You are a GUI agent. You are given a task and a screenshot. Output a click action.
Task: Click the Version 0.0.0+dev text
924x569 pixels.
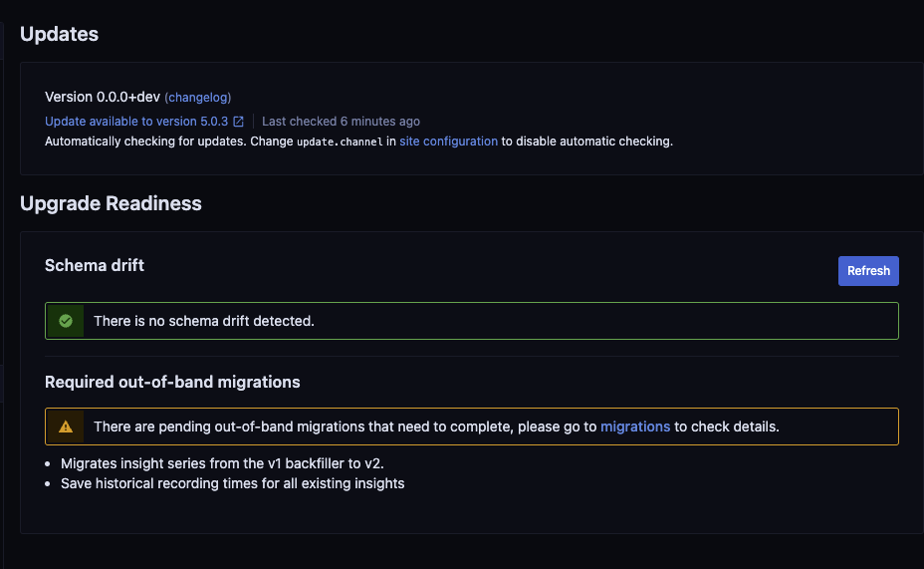(103, 98)
